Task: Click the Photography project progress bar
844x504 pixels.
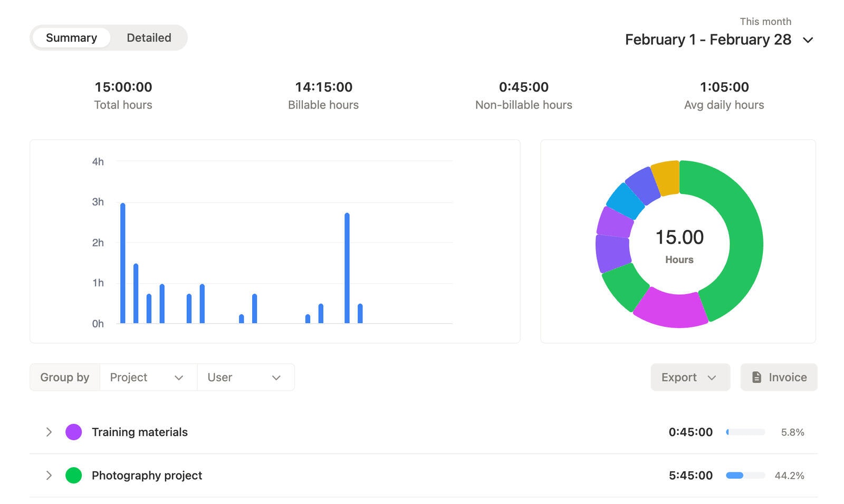Action: pos(744,475)
